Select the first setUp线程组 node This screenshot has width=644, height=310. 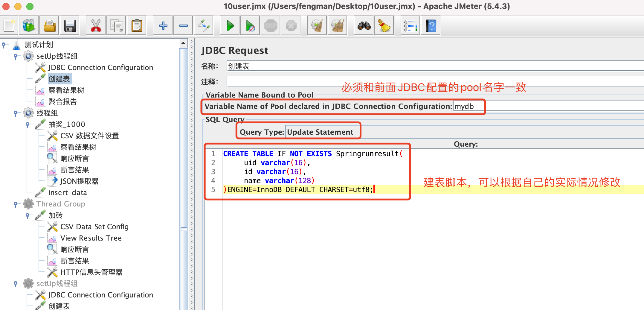[x=57, y=56]
